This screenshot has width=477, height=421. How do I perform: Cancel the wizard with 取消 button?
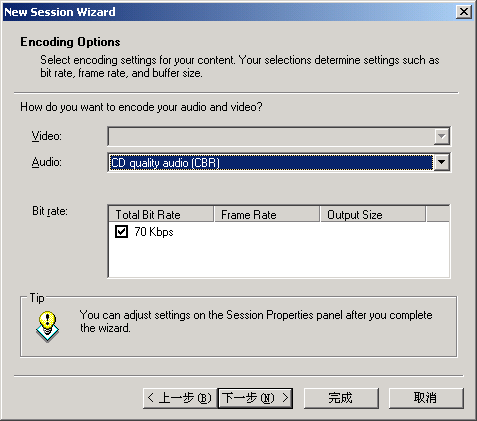pyautogui.click(x=426, y=398)
